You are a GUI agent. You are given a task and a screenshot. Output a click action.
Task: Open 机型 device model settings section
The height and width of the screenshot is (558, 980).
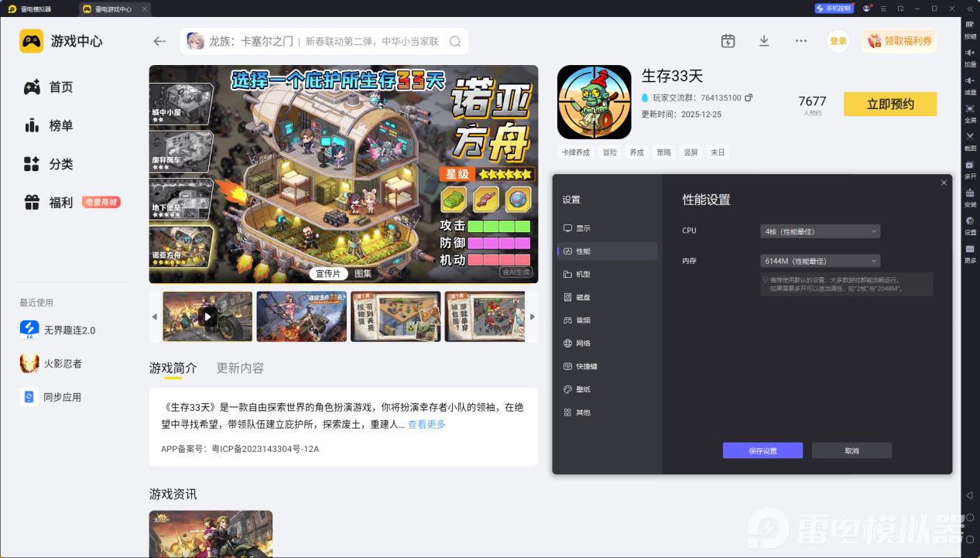coord(607,275)
